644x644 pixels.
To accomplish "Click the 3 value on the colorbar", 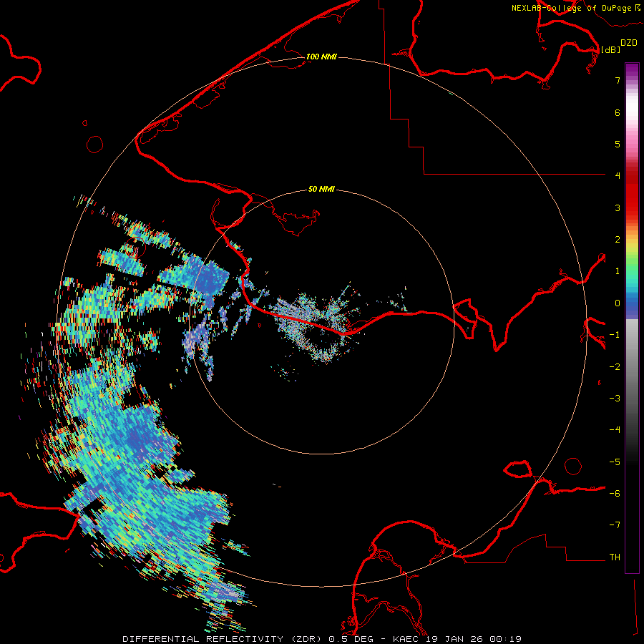I will (x=618, y=208).
